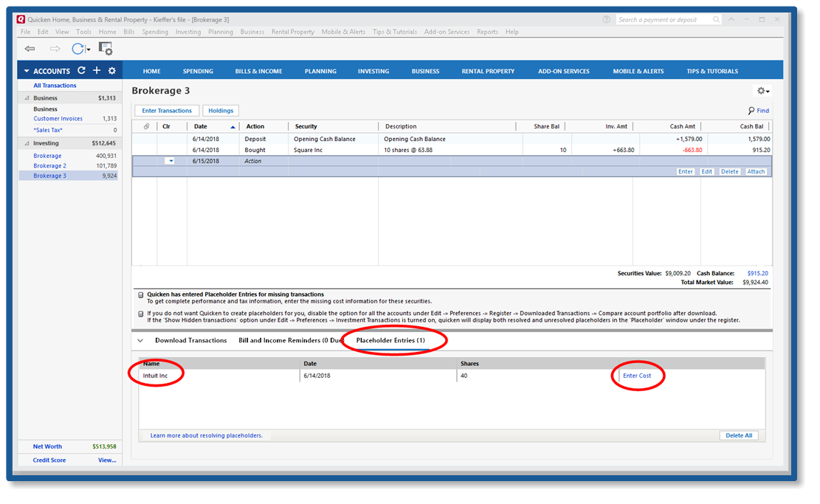The image size is (820, 504).
Task: Click the One Step Update refresh icon
Action: [x=78, y=49]
